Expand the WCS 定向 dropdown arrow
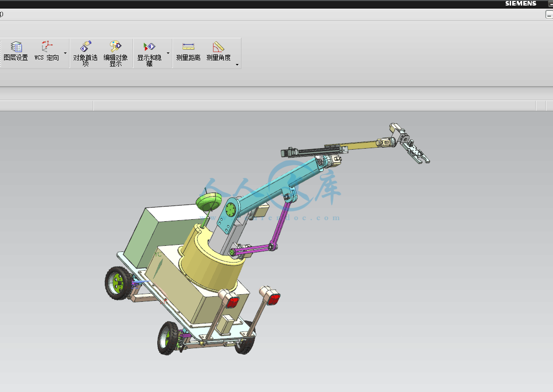 (65, 53)
